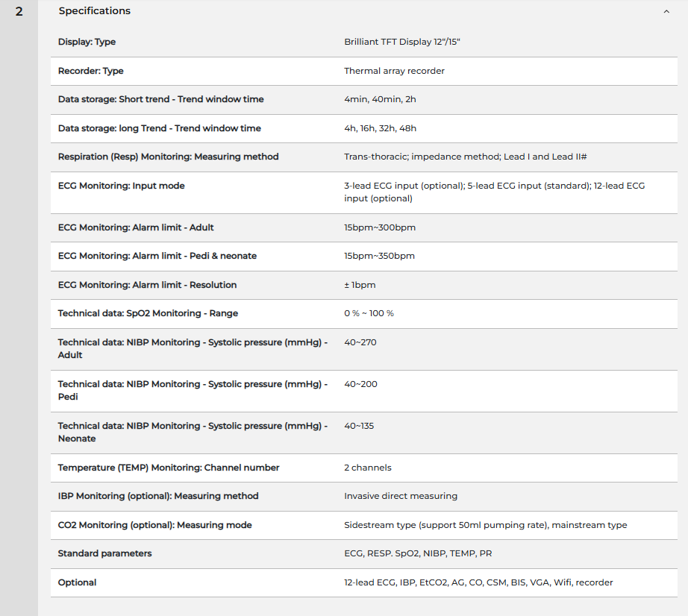This screenshot has width=688, height=616.
Task: Click the Brilliant TFT Display value
Action: [402, 42]
